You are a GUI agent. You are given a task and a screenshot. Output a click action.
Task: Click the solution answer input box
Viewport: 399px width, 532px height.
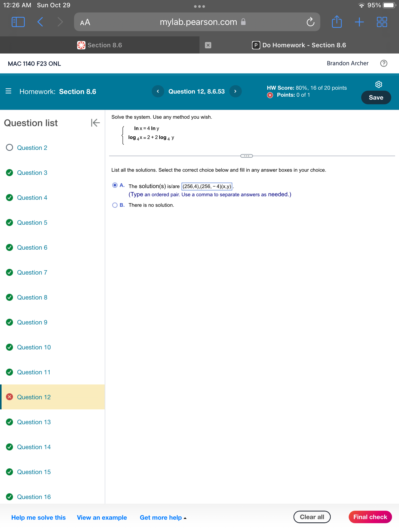(x=207, y=186)
